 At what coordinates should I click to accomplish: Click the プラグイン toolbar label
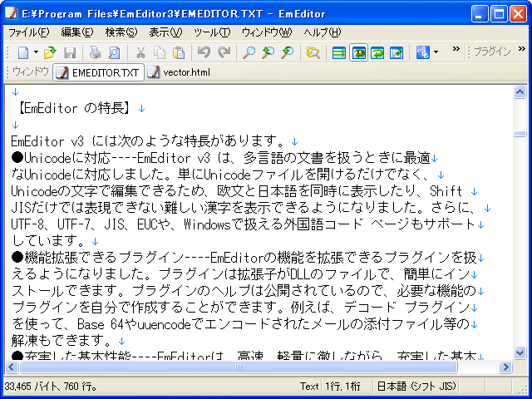(492, 52)
